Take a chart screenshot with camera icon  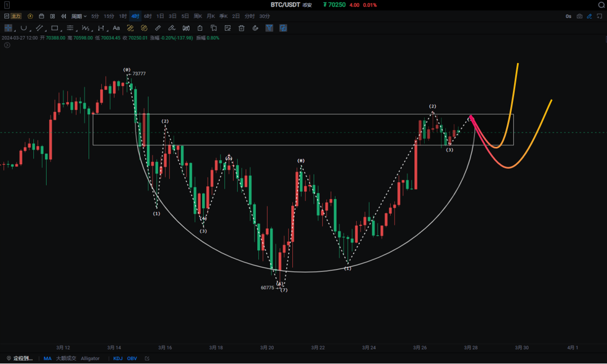579,16
